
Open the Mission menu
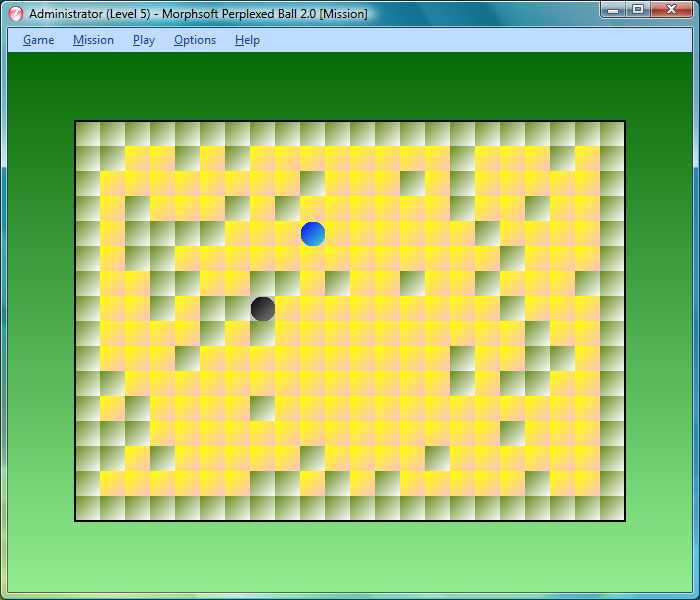pos(93,40)
